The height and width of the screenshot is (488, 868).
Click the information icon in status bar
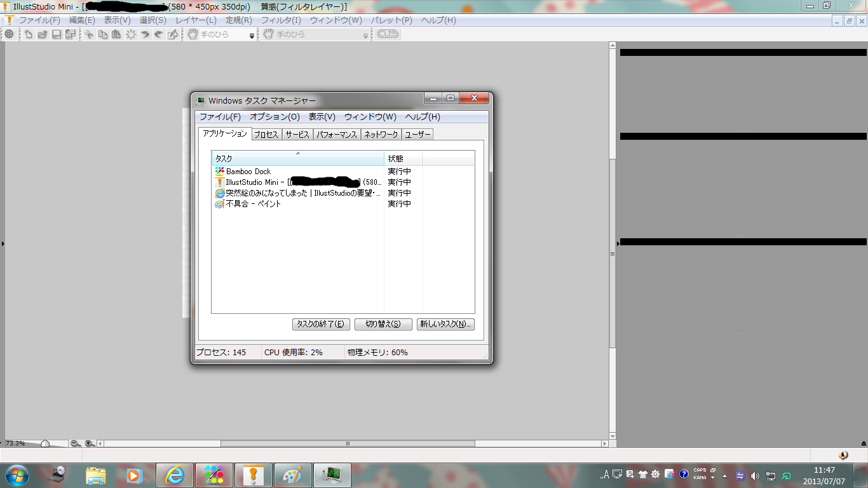point(843,455)
